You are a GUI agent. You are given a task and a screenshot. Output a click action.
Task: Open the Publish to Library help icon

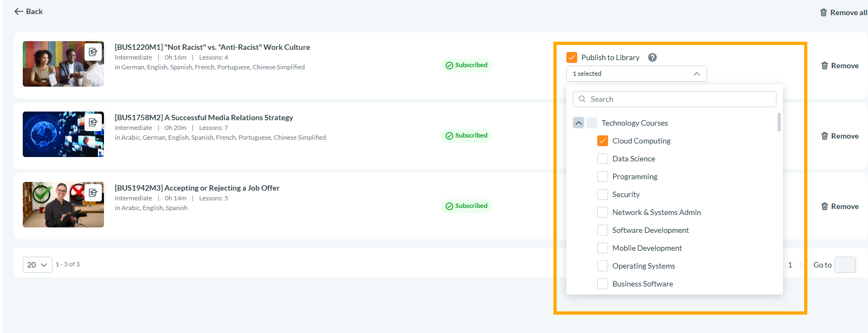point(652,57)
